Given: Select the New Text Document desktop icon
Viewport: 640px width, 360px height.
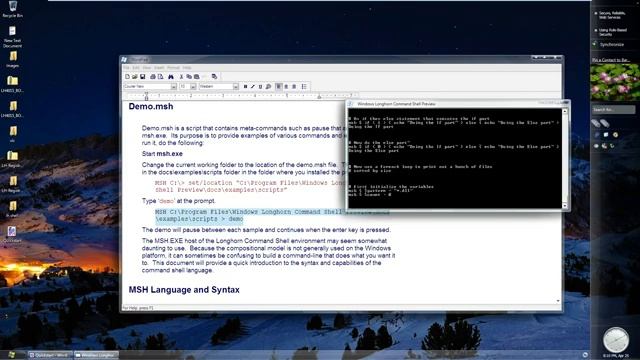Looking at the screenshot, I should pyautogui.click(x=12, y=37).
